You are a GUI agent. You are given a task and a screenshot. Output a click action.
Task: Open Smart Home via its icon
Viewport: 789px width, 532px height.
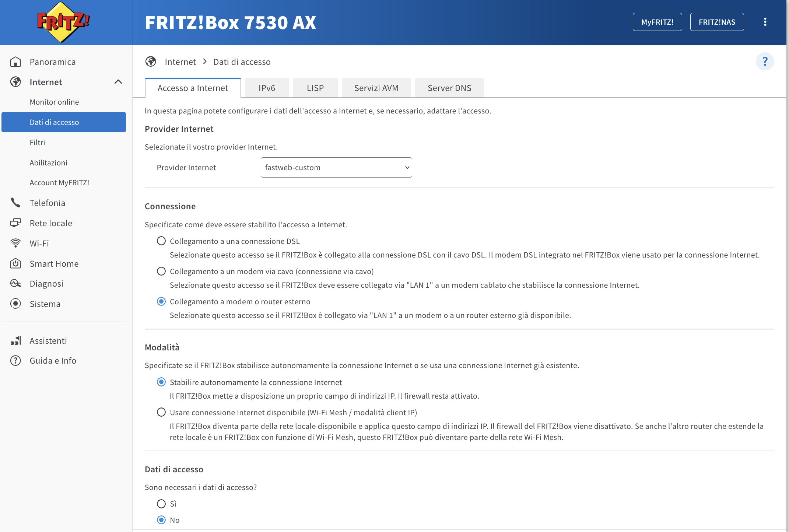coord(15,263)
